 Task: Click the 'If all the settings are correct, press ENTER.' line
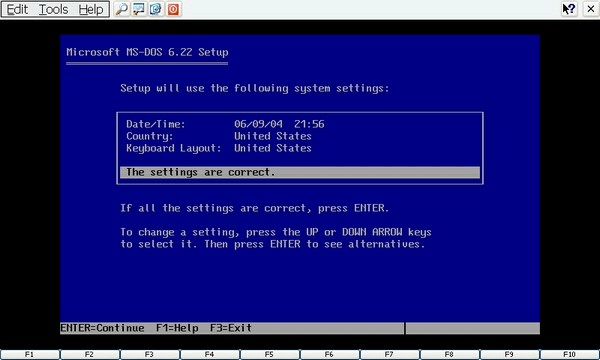click(x=255, y=208)
